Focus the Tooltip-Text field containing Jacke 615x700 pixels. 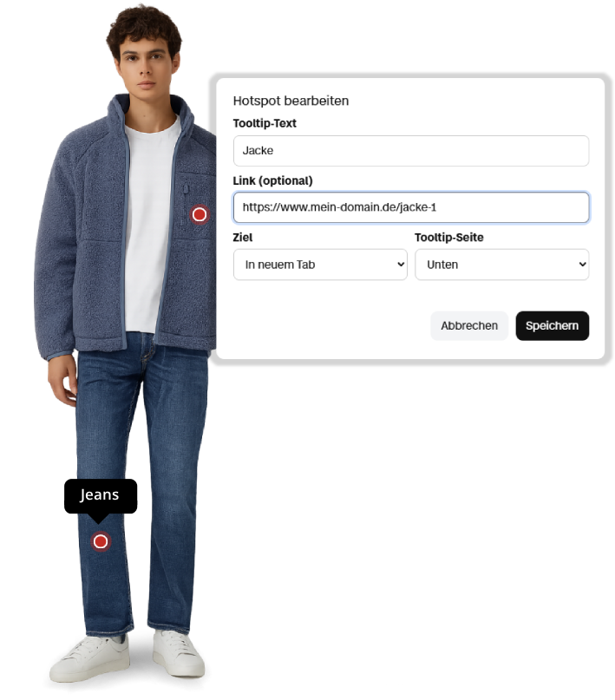pos(410,151)
